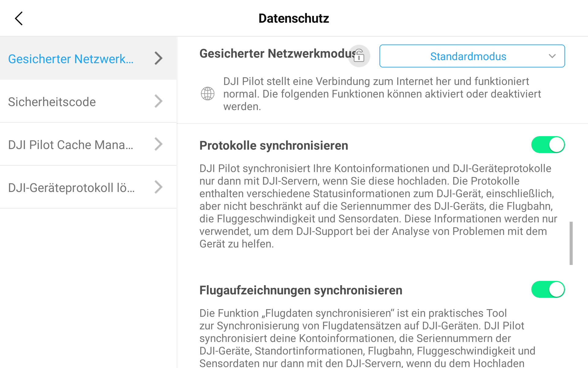This screenshot has height=368, width=588.
Task: Open Gesicherter Netzwerkmodus sidebar entry
Action: coord(71,59)
